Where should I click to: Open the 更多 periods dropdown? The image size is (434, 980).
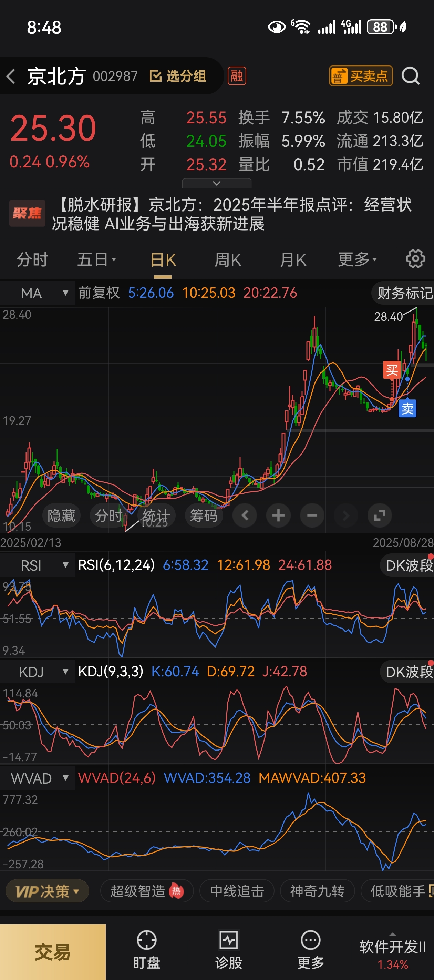tap(358, 260)
